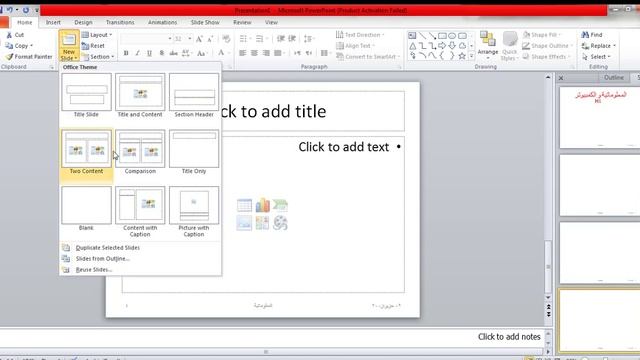The height and width of the screenshot is (360, 640).
Task: Open Shape Effects menu
Action: point(547,57)
